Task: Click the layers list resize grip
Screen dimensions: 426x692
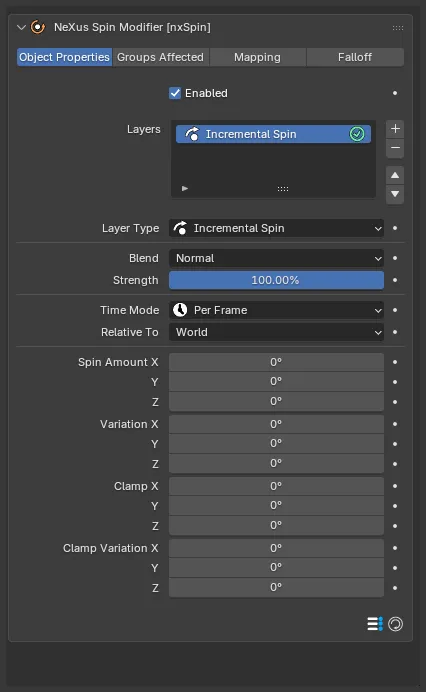Action: 283,189
